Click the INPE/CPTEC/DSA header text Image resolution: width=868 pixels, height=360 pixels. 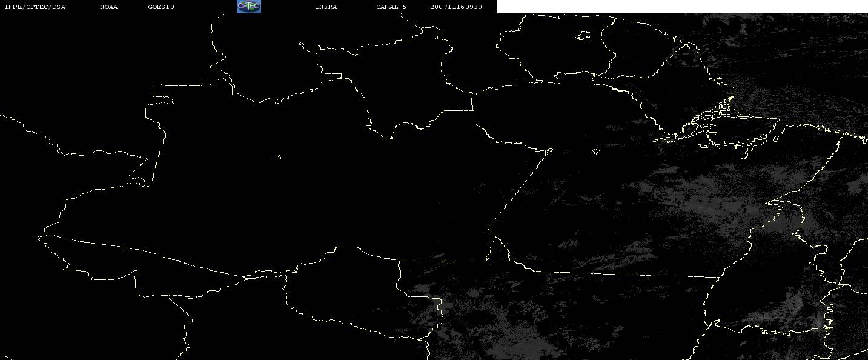35,7
